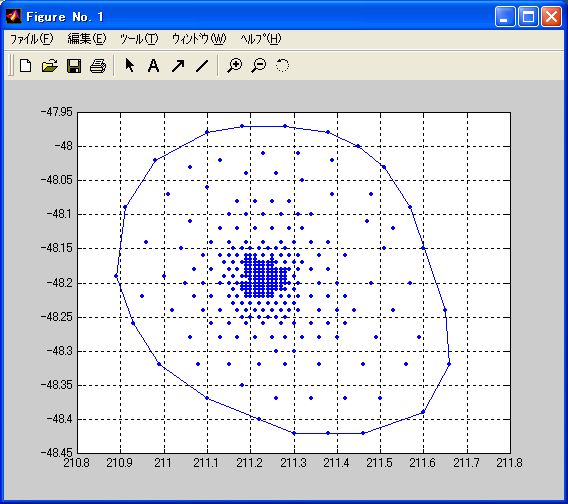Open a file with the folder icon

50,66
